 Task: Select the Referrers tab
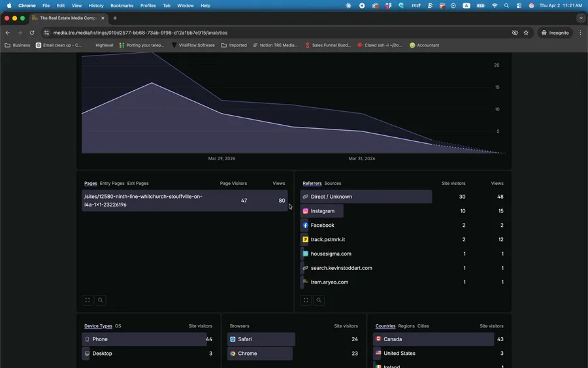click(x=312, y=184)
